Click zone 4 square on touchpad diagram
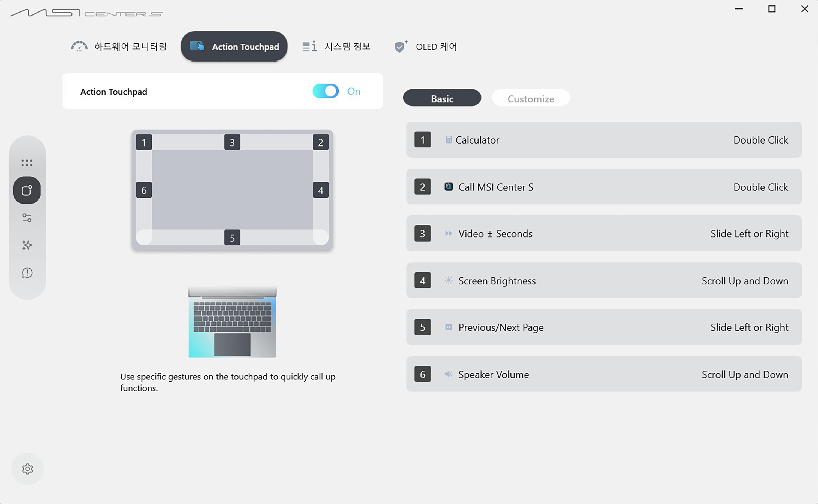The width and height of the screenshot is (818, 504). point(321,190)
